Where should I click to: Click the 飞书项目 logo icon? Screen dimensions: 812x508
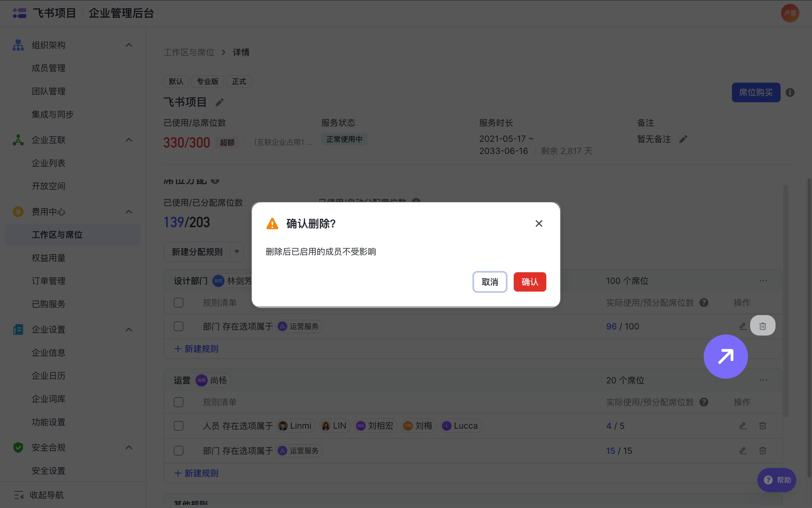(x=19, y=13)
